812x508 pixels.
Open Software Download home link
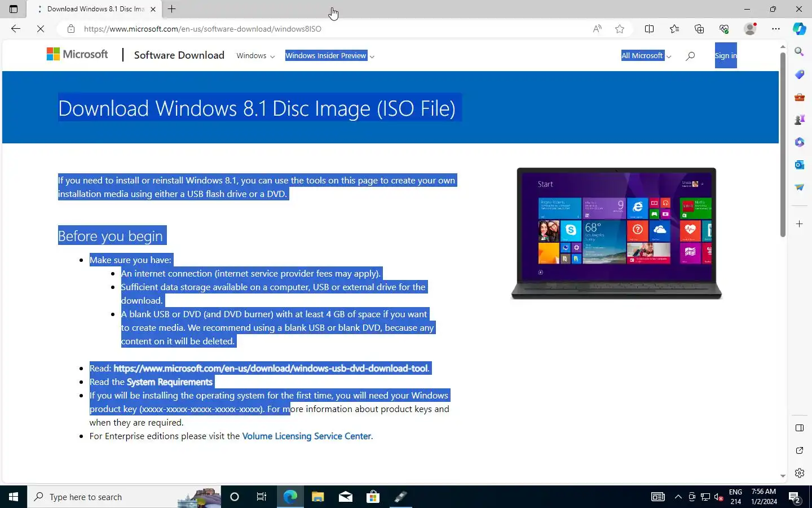pos(179,55)
